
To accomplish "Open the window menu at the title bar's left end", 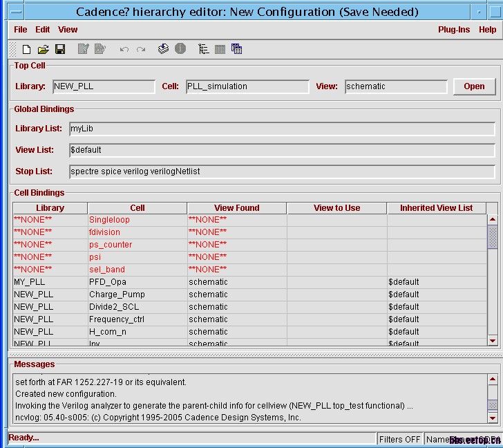I will click(16, 12).
